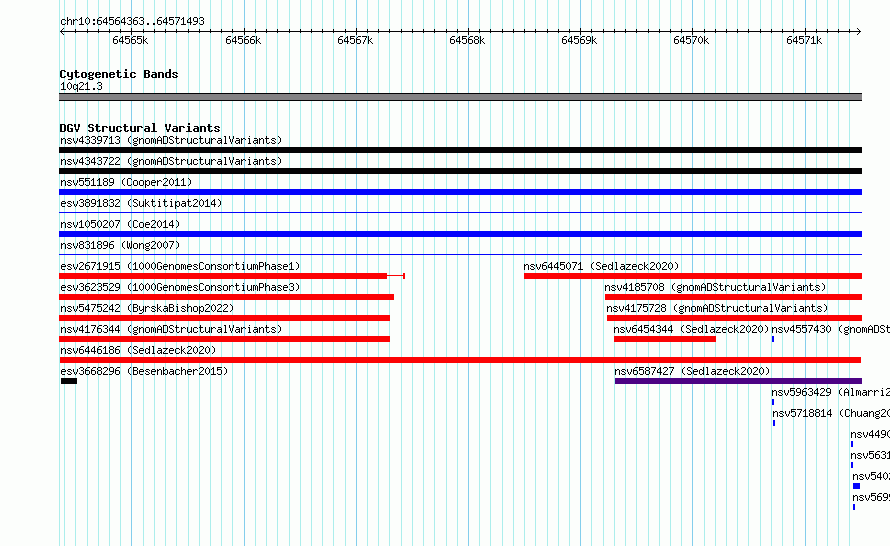
Task: Click the gray 10q21.3 cytogenetic band bar
Action: 460,97
